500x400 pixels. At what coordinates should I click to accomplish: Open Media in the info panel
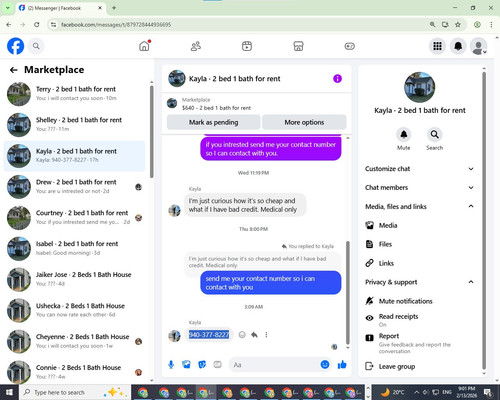(419, 225)
